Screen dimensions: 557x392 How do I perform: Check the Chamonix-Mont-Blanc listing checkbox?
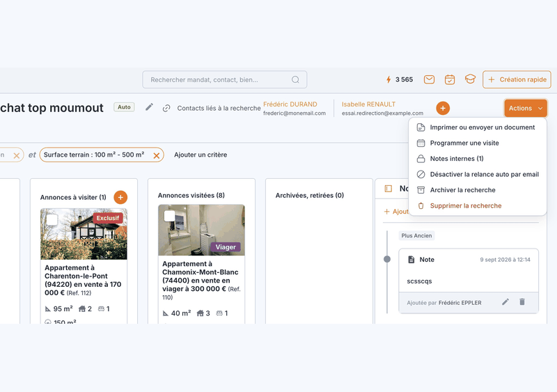[170, 216]
